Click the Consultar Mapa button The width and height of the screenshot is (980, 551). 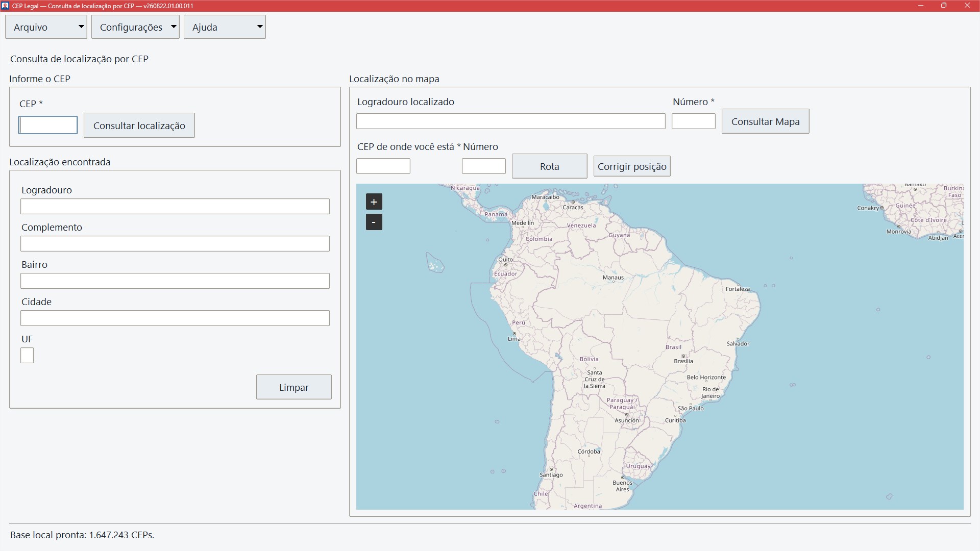coord(765,121)
